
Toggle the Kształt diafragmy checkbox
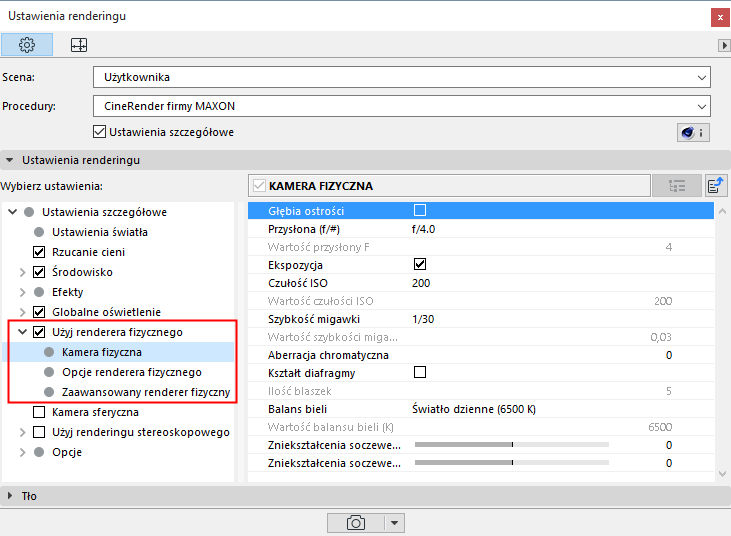coord(420,372)
